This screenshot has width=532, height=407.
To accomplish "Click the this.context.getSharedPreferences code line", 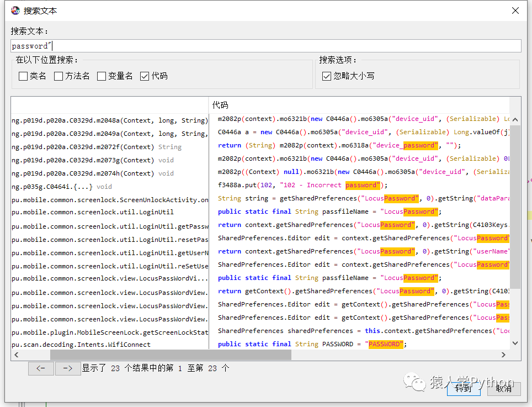I will pos(363,331).
